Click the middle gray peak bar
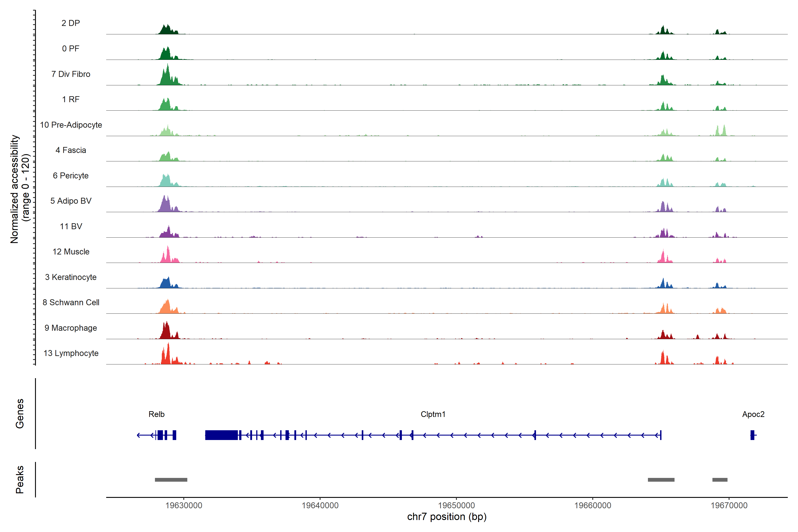 coord(661,480)
